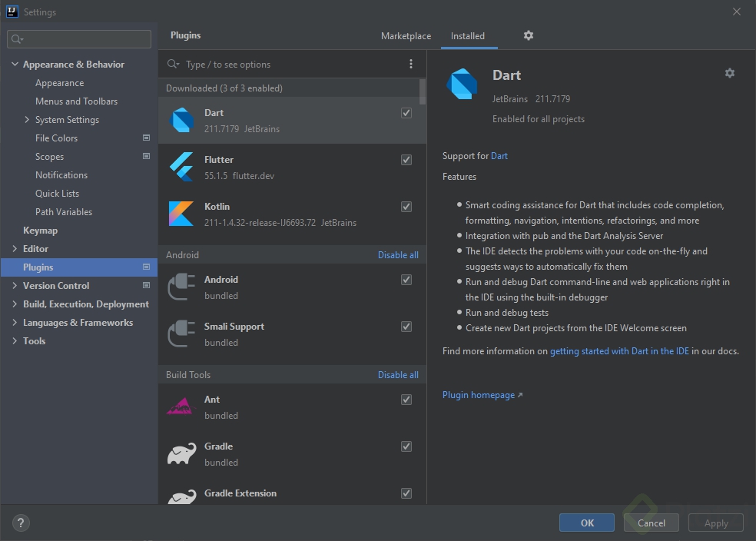Open the Dart detail gear options
This screenshot has width=756, height=541.
[x=729, y=73]
